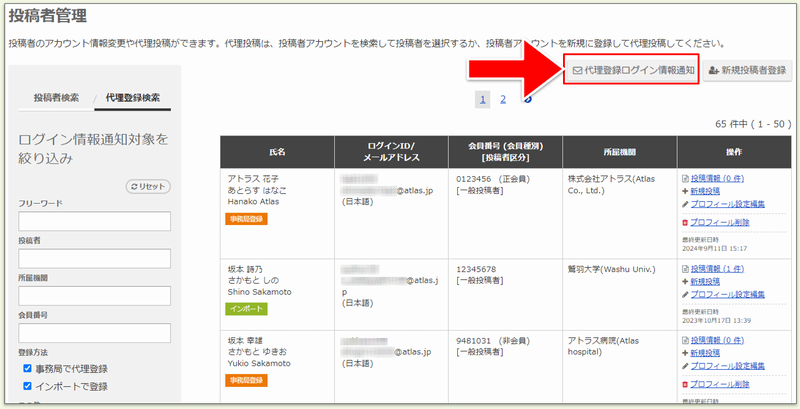Click 事務局登録 badge under Yukio Sakamoto
The image size is (800, 409).
click(246, 380)
